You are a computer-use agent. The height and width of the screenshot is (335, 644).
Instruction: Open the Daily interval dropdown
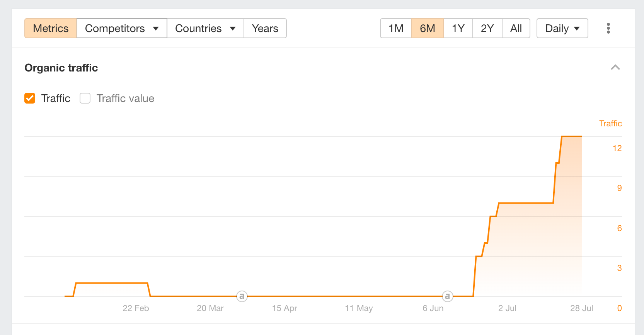click(562, 28)
